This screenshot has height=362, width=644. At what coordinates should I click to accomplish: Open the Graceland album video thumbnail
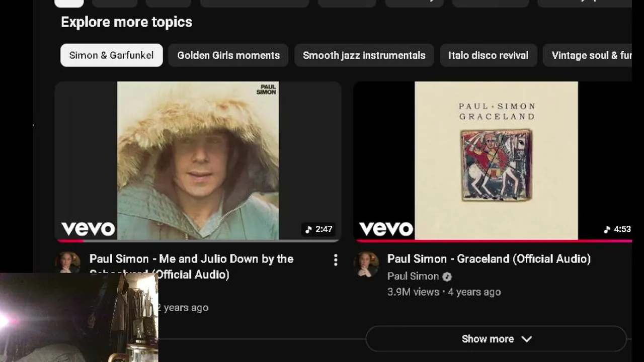click(493, 161)
